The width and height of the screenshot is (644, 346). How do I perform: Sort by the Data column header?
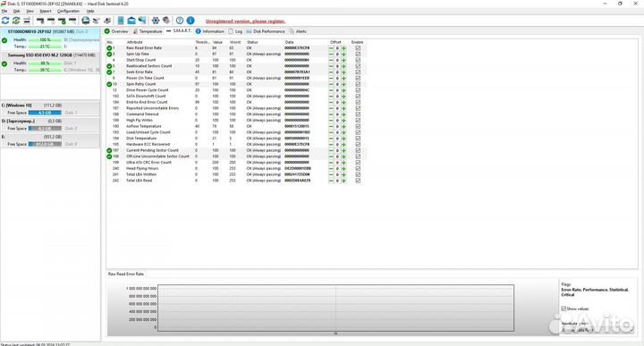[289, 42]
